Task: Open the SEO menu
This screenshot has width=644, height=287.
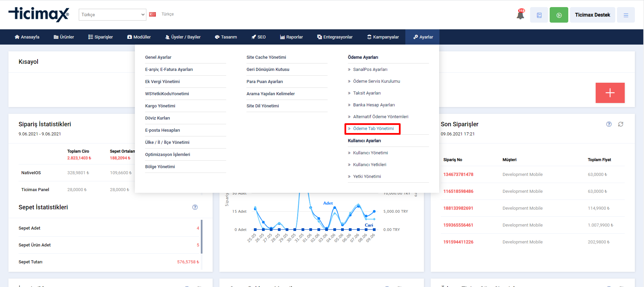Action: click(258, 37)
